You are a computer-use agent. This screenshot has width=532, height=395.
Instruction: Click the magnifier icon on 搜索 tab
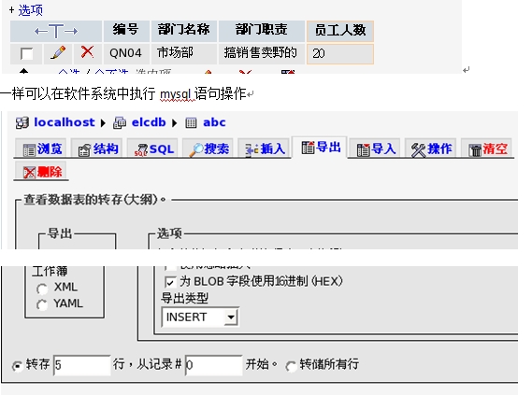click(196, 149)
